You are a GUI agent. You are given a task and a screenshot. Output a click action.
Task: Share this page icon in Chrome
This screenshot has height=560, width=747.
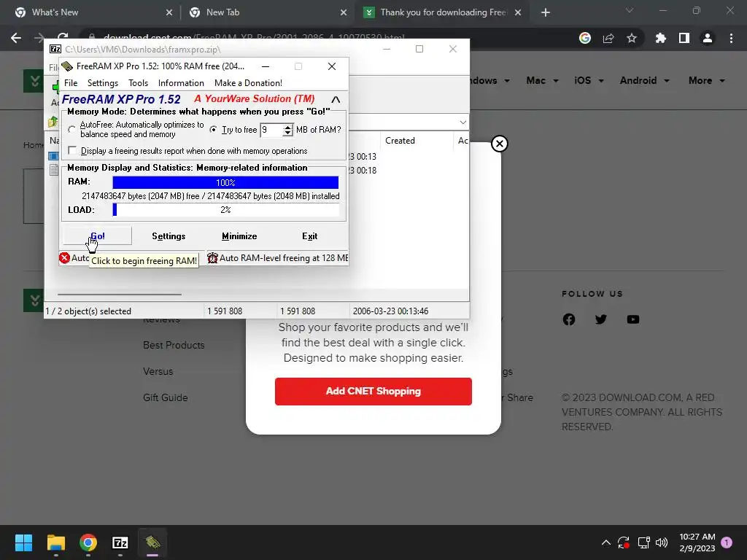click(x=608, y=38)
